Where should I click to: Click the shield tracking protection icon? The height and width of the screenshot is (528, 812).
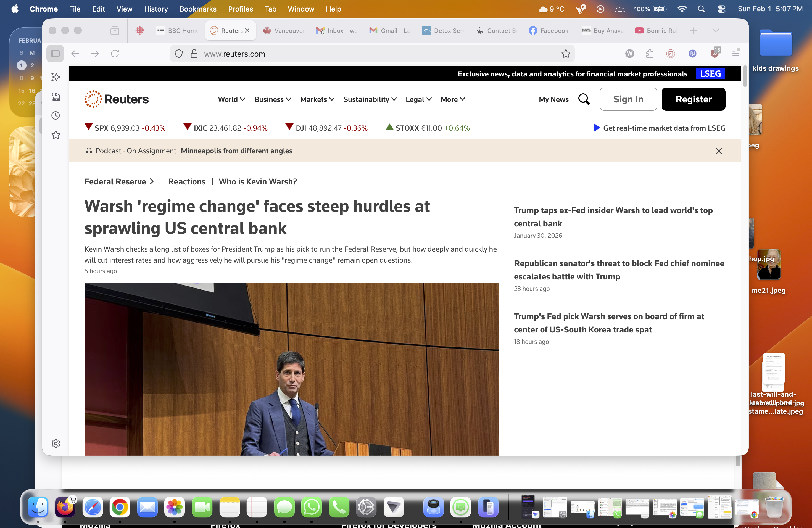[x=179, y=54]
